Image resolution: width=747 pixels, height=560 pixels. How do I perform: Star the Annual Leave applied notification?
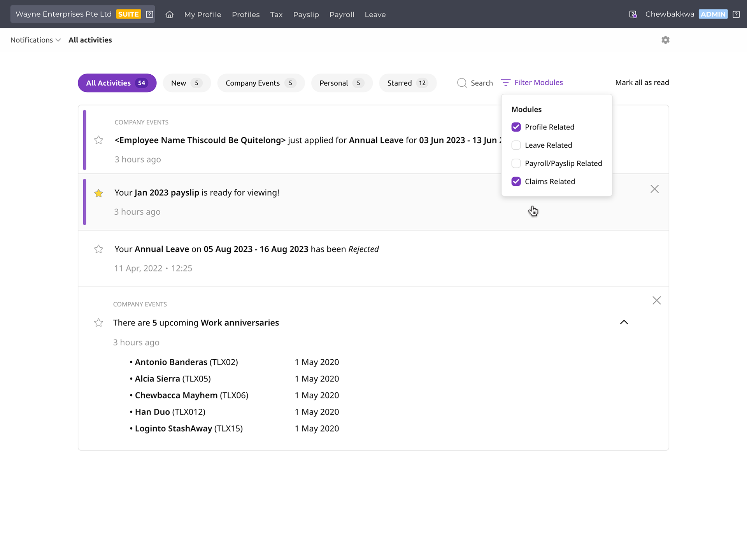pos(98,140)
